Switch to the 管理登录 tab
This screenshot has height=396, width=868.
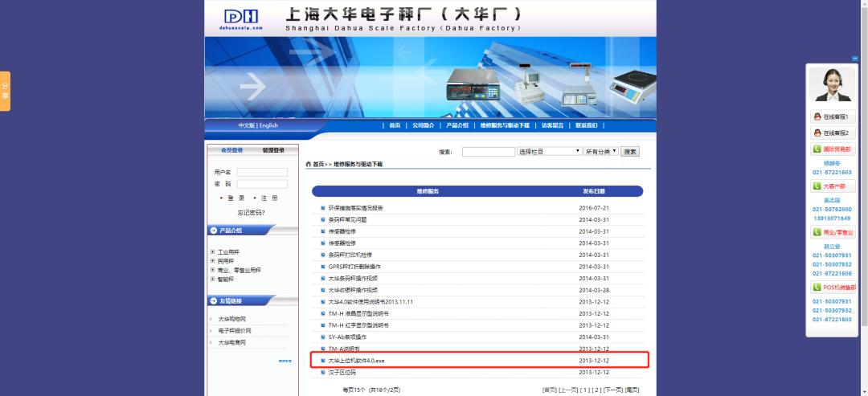click(273, 150)
